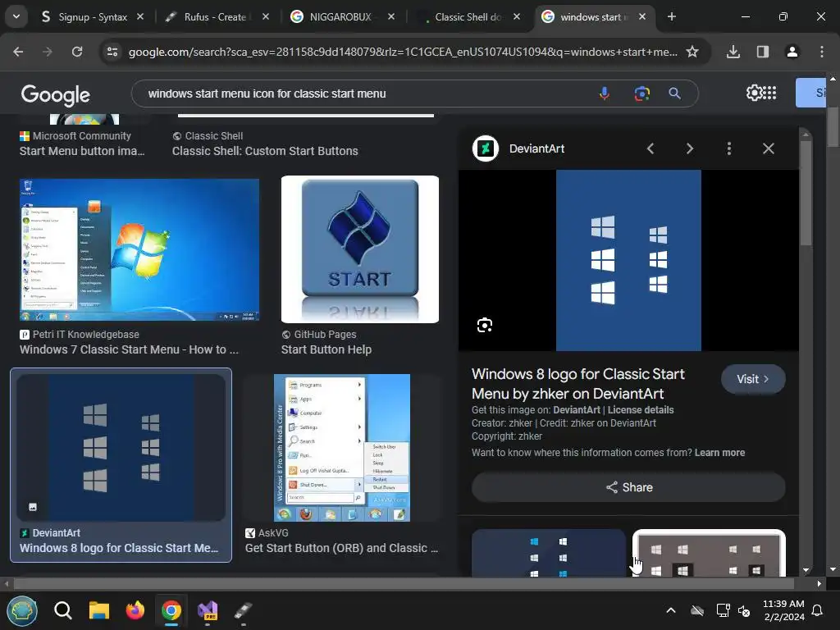The width and height of the screenshot is (840, 630).
Task: Switch to Chrome in taskbar
Action: tap(171, 610)
